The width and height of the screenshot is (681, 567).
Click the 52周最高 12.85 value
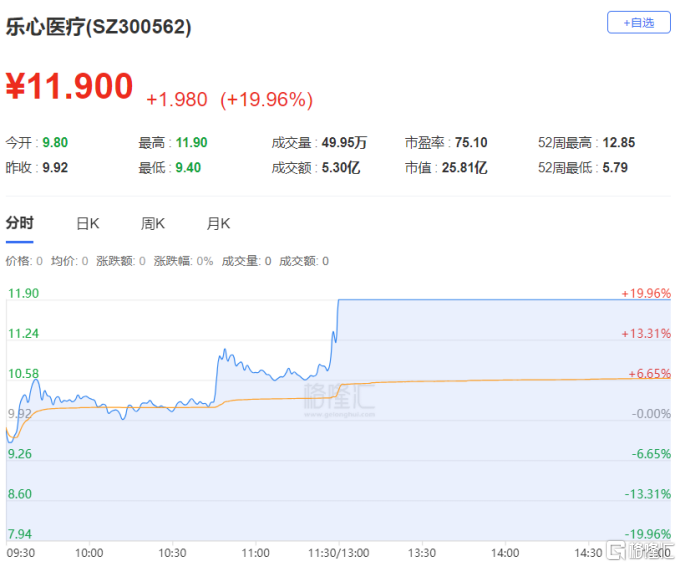coord(618,142)
